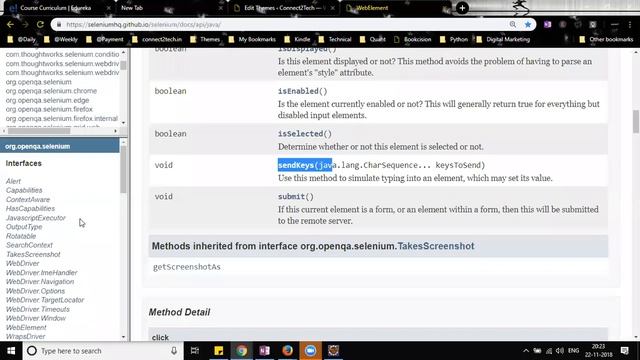Viewport: 640px width, 360px height.
Task: Open the WebDriver interface link
Action: click(x=22, y=264)
